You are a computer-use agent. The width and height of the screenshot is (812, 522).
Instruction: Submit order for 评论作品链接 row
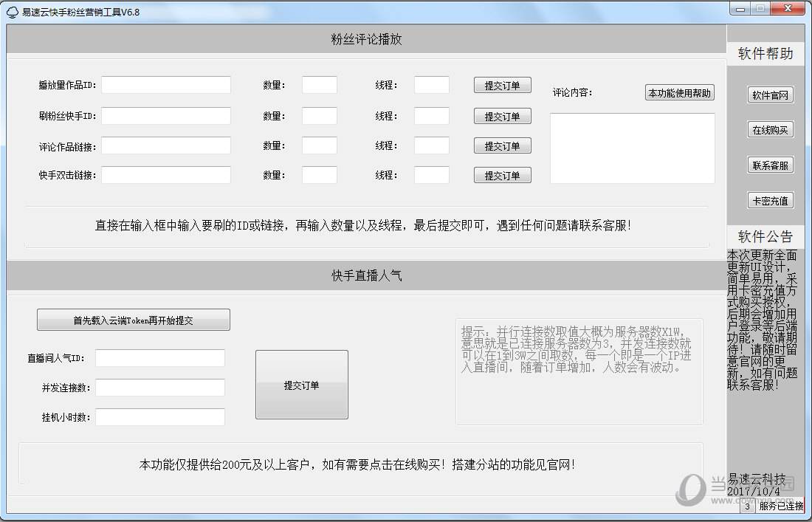click(502, 145)
